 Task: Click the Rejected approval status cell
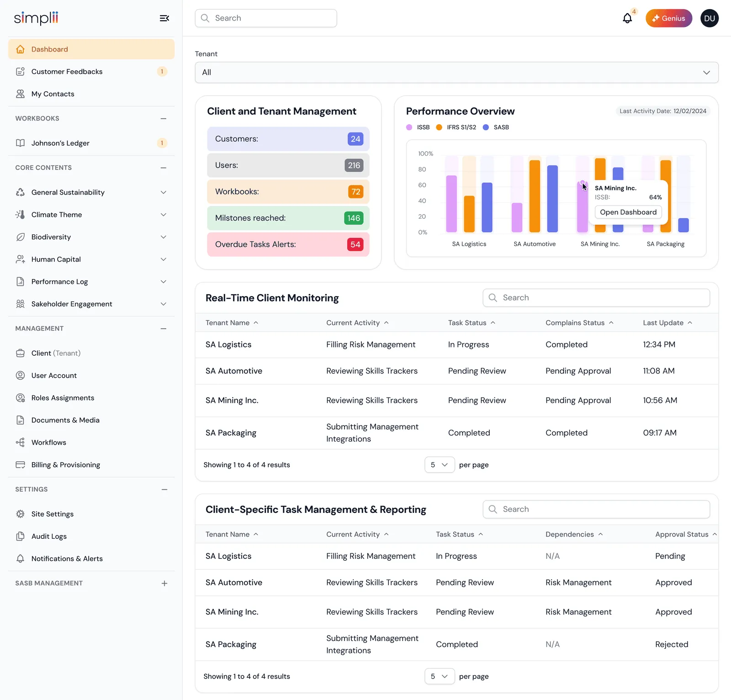(x=672, y=644)
